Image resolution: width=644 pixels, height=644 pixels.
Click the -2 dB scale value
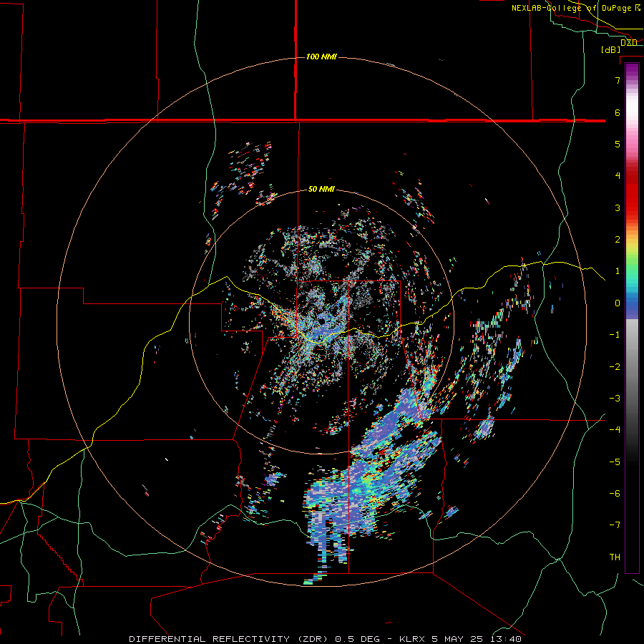click(615, 367)
